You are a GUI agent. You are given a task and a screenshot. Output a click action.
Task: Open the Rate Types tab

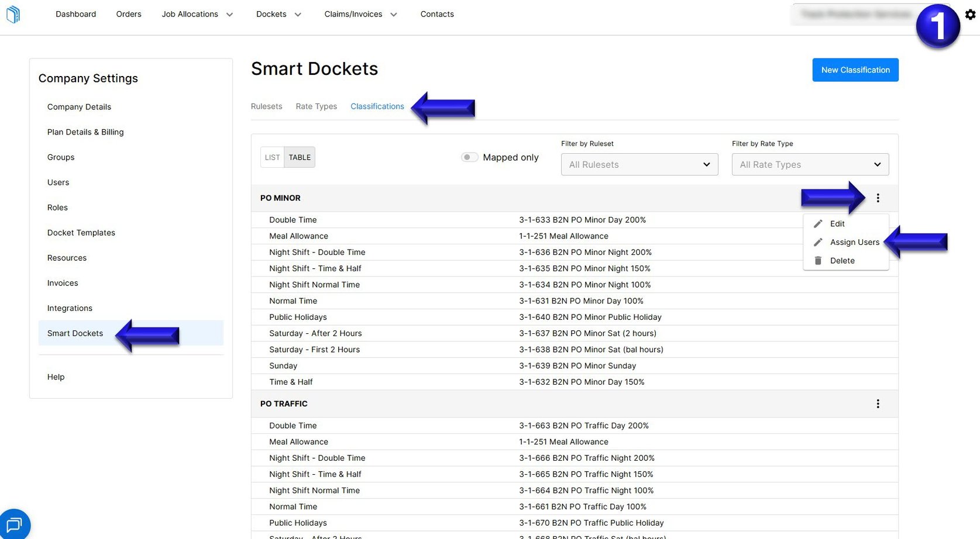coord(316,106)
